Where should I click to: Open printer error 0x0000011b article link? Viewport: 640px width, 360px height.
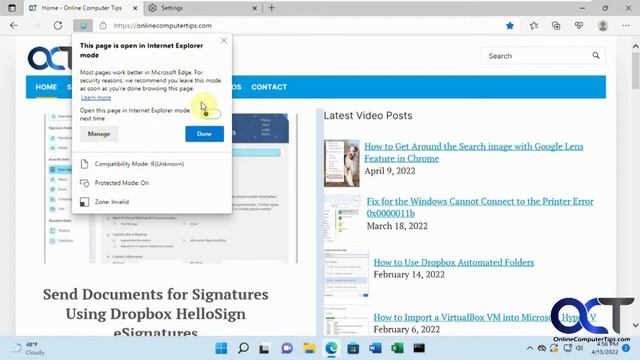480,207
